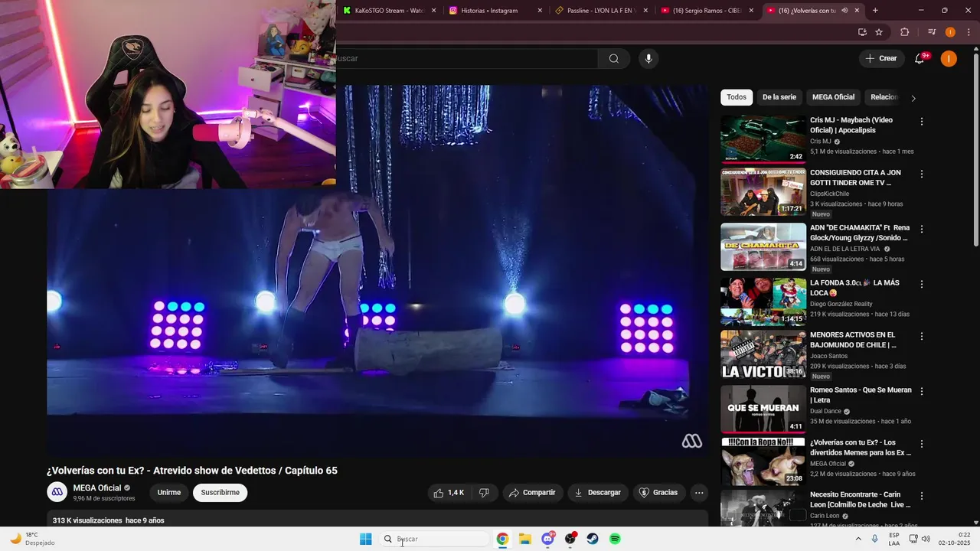The height and width of the screenshot is (551, 980).
Task: Open the Chrome profile avatar in toolbar
Action: (x=950, y=32)
